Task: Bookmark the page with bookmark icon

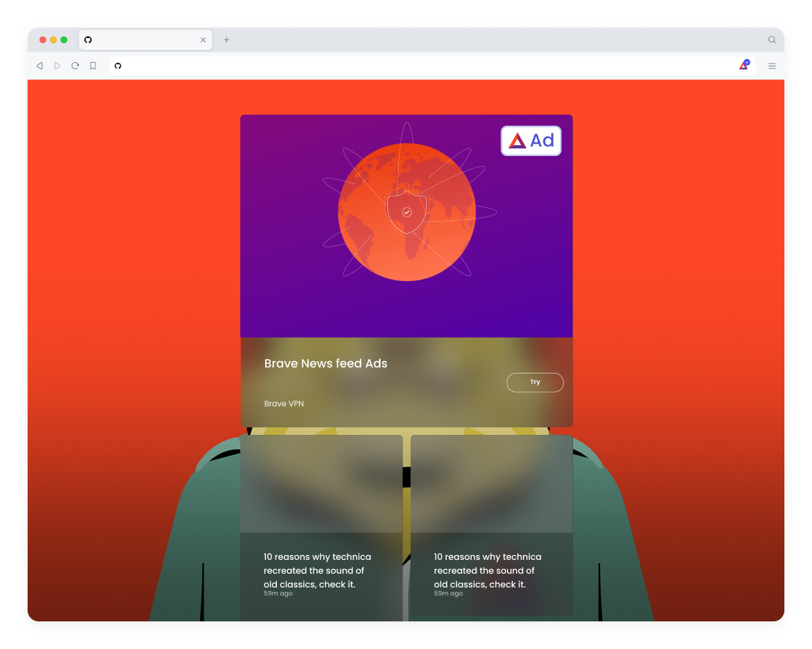Action: pos(93,66)
